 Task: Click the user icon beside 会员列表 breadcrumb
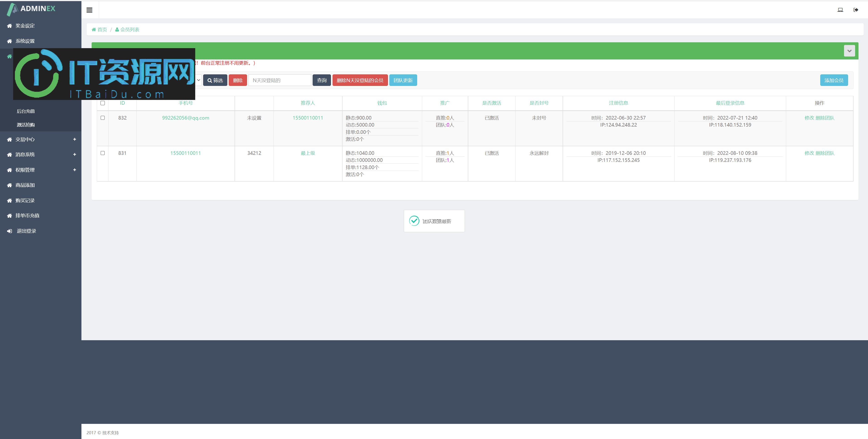[117, 30]
